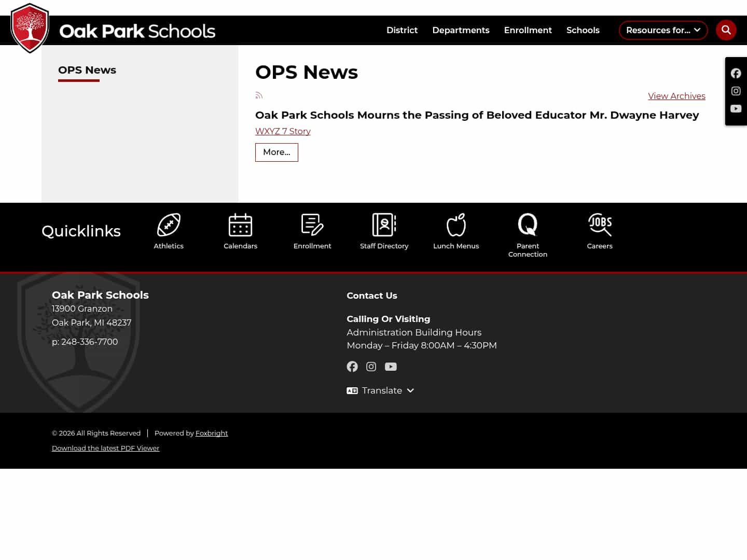
Task: Open the Parent Connection quicklink icon
Action: click(x=528, y=225)
